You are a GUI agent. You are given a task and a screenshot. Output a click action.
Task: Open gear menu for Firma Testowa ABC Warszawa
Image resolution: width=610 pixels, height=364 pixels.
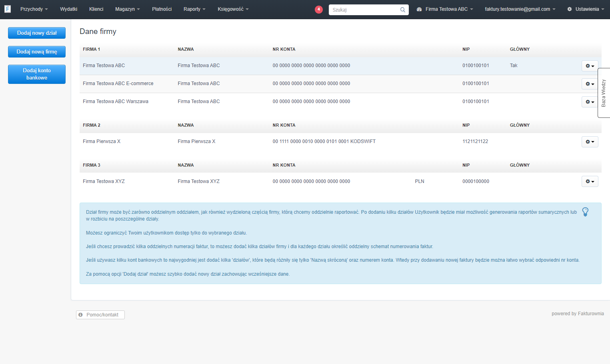coord(590,102)
